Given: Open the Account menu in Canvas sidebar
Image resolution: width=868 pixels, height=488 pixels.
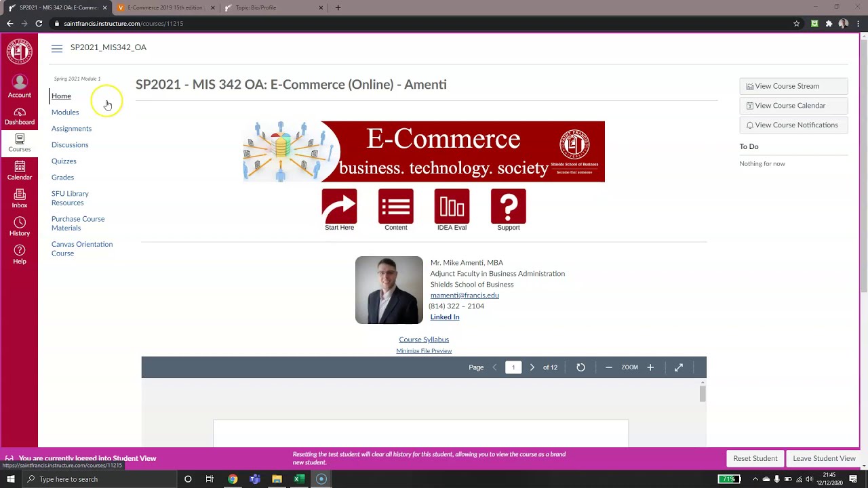Looking at the screenshot, I should coord(19,86).
